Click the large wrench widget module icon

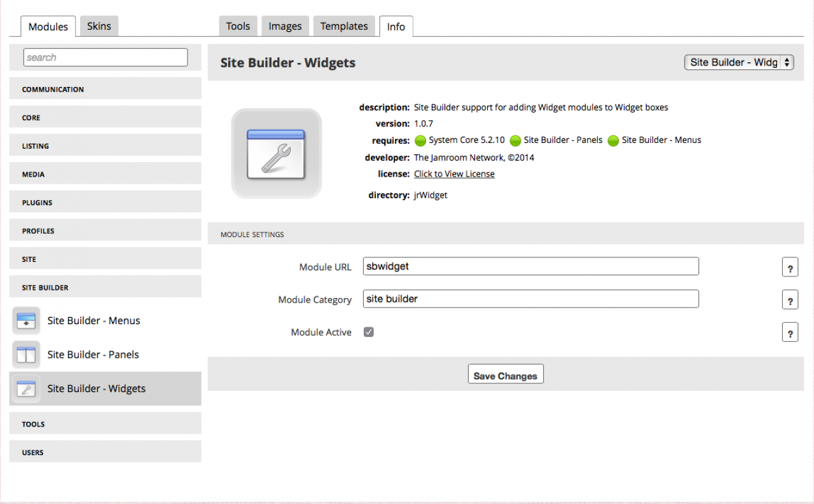[276, 153]
